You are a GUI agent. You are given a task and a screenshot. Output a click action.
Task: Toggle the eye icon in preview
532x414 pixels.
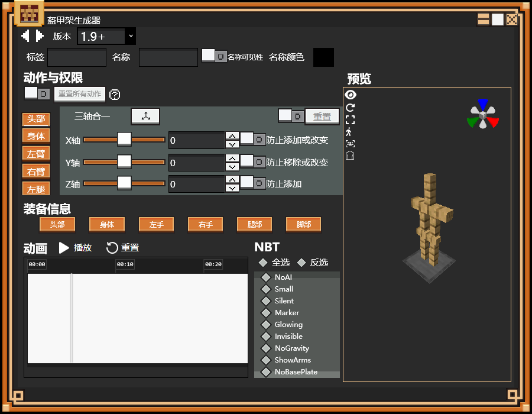click(x=351, y=95)
